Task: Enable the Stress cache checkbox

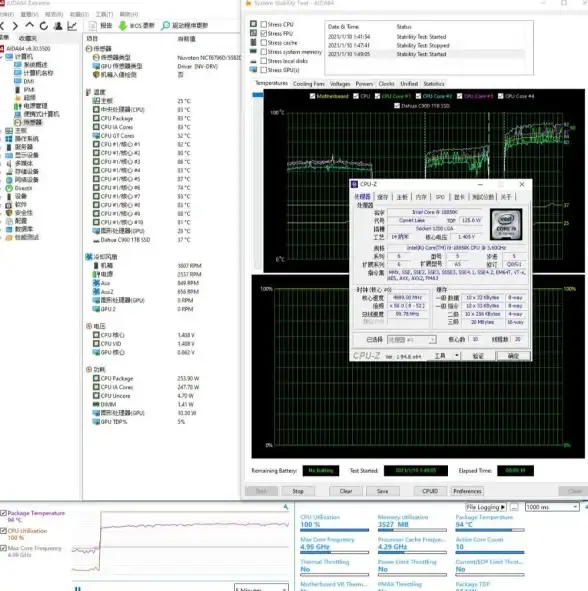Action: pyautogui.click(x=264, y=43)
